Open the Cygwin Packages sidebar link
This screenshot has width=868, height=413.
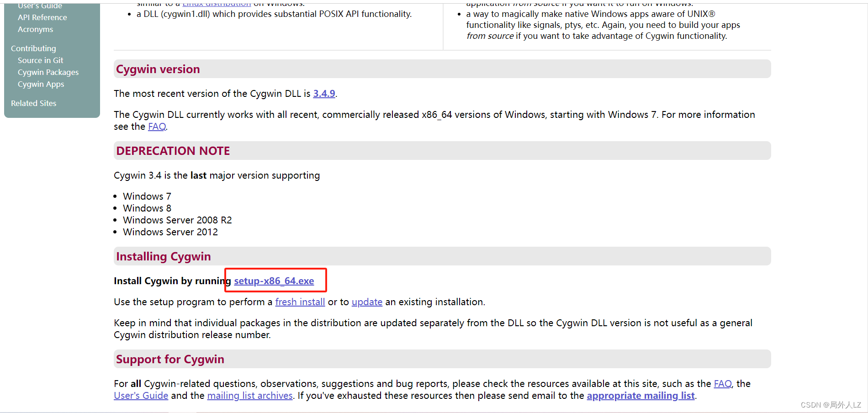(48, 72)
